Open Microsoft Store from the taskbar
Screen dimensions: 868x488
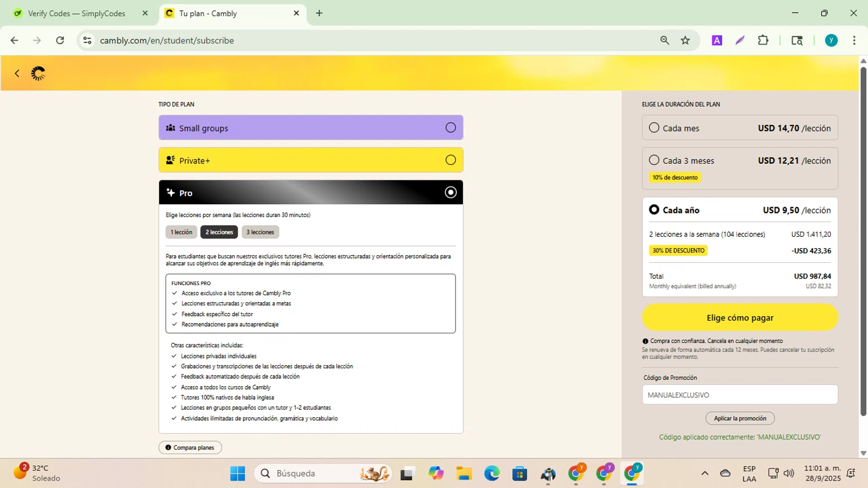[520, 474]
